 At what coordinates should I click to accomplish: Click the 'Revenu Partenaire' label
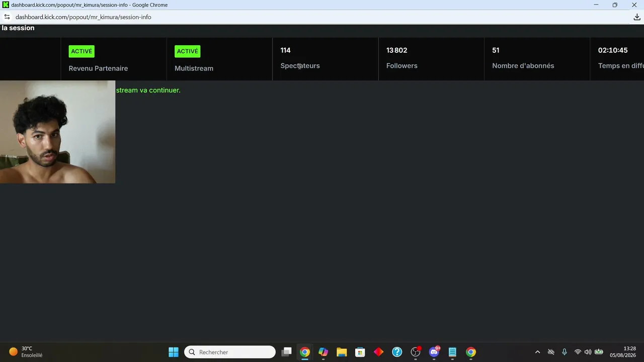[98, 68]
